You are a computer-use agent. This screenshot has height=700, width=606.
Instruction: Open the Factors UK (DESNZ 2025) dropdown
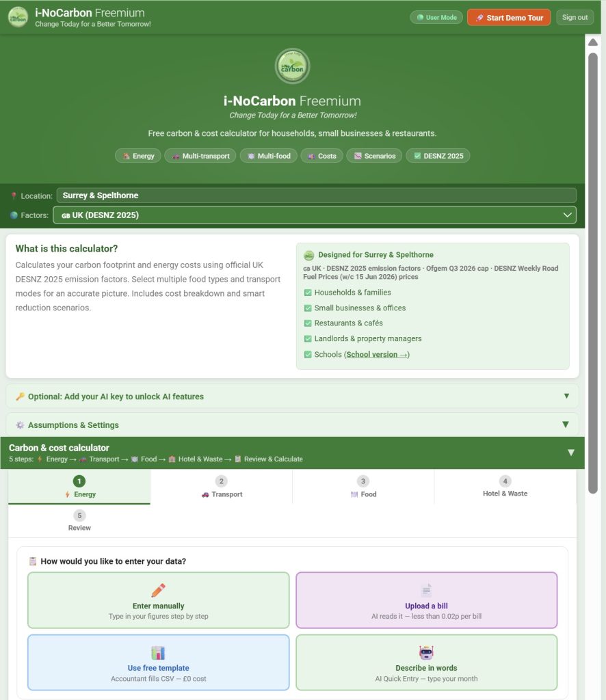[x=315, y=215]
